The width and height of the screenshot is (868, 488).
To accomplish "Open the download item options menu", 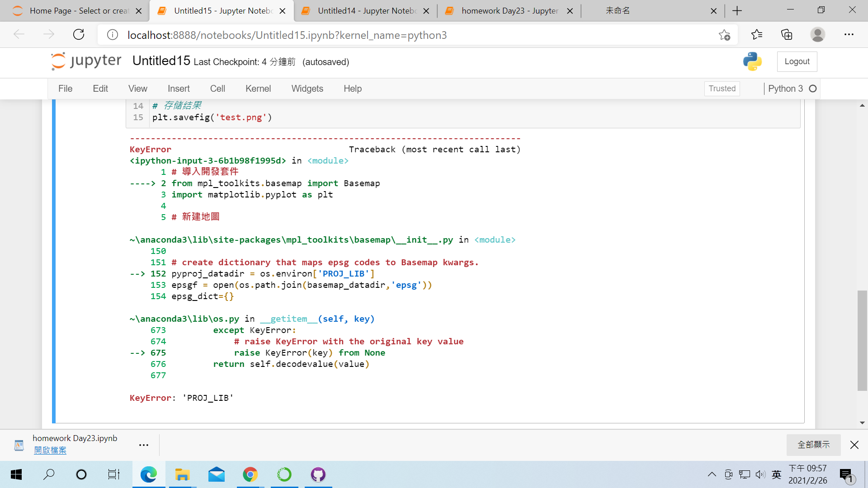I will pos(144,445).
